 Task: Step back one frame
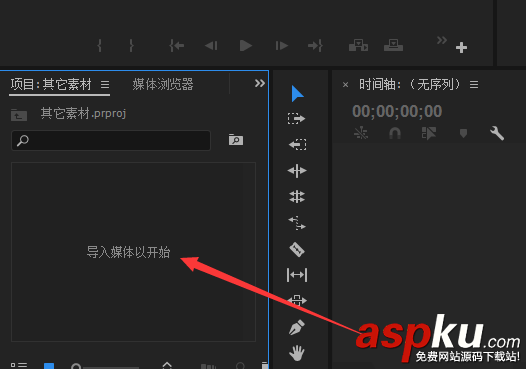(x=211, y=45)
